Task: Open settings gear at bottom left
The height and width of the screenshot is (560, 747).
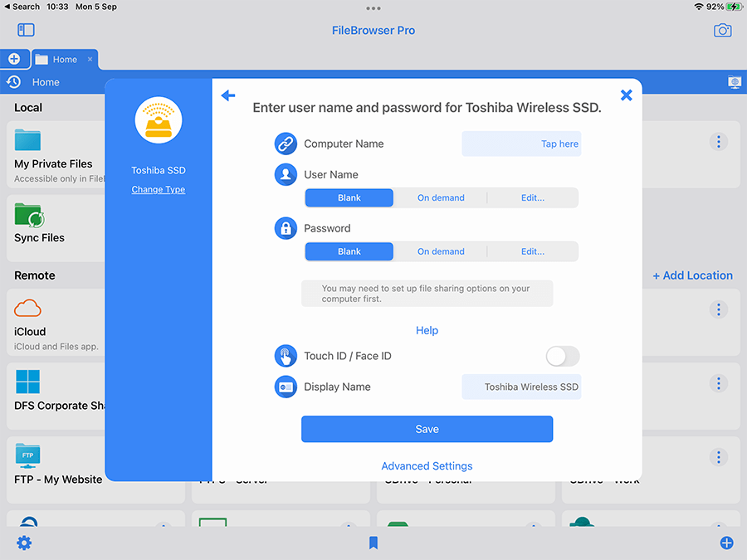Action: (x=24, y=543)
